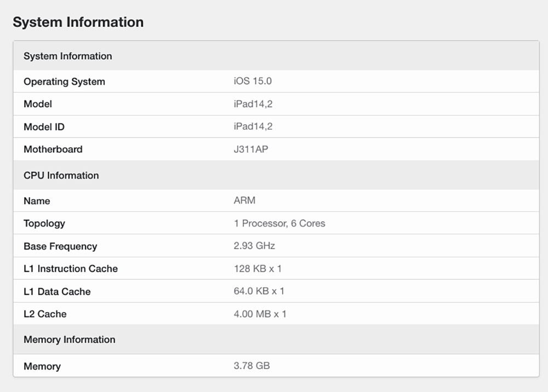Select the 1 Processor, 6 Cores value
This screenshot has height=392, width=548.
coord(279,223)
